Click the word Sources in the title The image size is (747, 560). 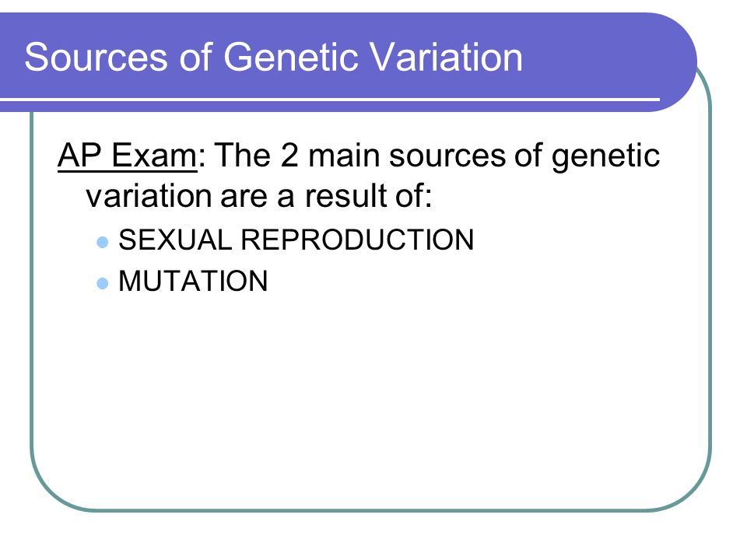(x=96, y=57)
